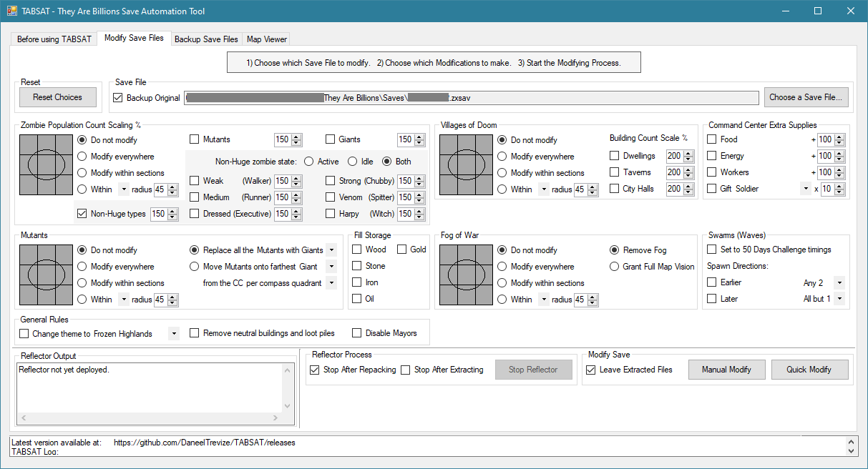Image resolution: width=868 pixels, height=469 pixels.
Task: Check the Workers extra supplies checkbox
Action: (728, 172)
